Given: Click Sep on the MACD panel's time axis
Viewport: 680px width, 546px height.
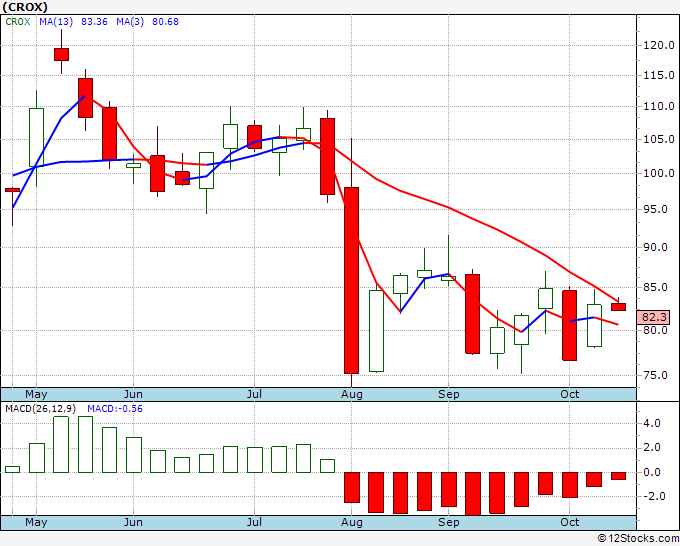Looking at the screenshot, I should pos(448,523).
